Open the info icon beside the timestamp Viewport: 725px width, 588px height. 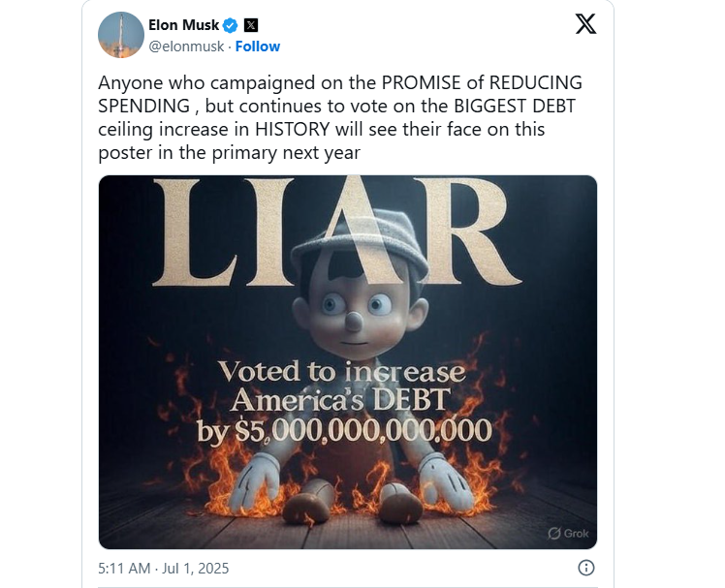(586, 568)
